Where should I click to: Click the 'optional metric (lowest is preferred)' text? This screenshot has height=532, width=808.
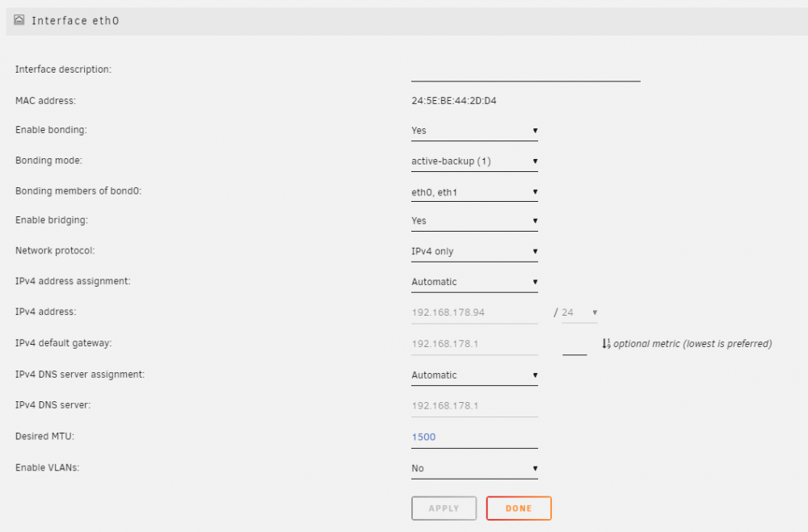tap(692, 344)
